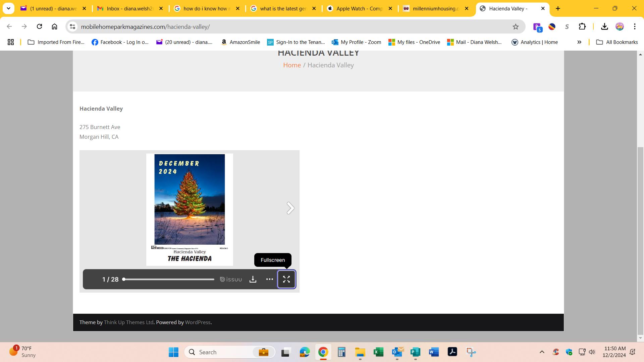Switch to the millenniumhousing tab
Screen dimensions: 644x362
click(435, 9)
